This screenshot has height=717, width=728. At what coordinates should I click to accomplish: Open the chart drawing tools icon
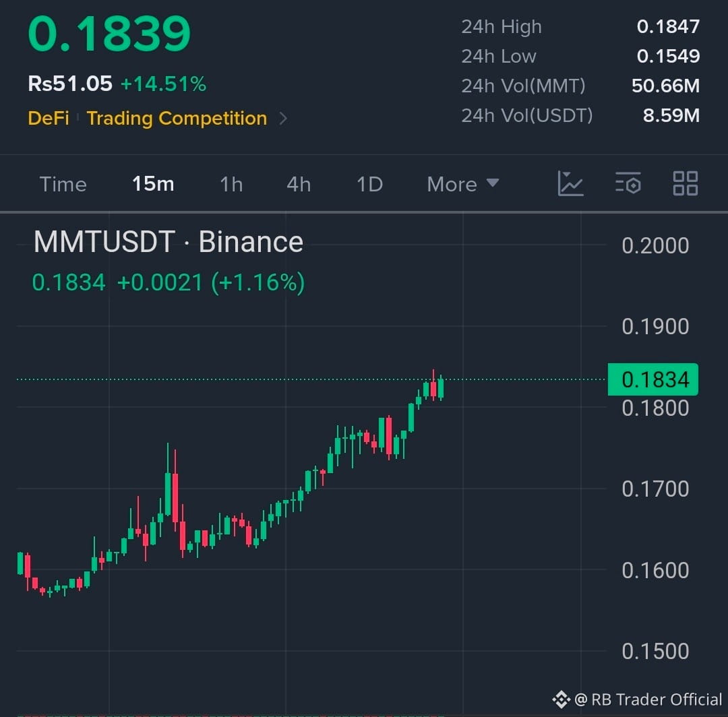point(570,184)
